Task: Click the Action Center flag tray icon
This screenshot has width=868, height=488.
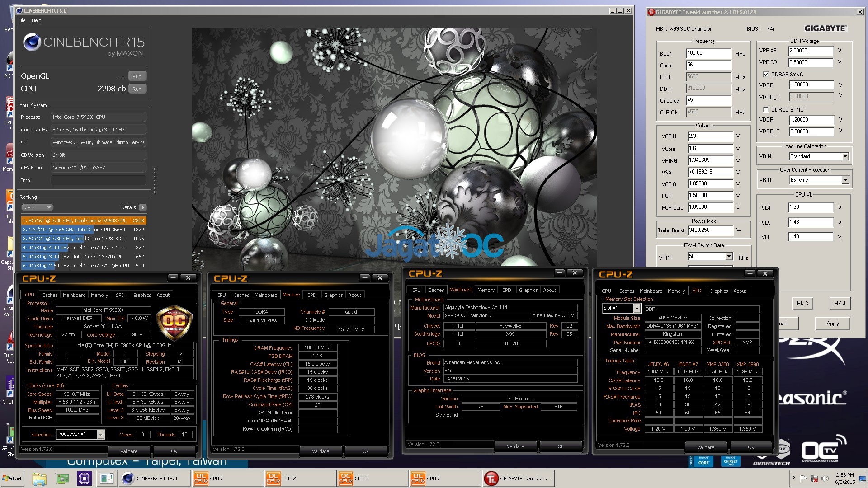Action: click(803, 479)
